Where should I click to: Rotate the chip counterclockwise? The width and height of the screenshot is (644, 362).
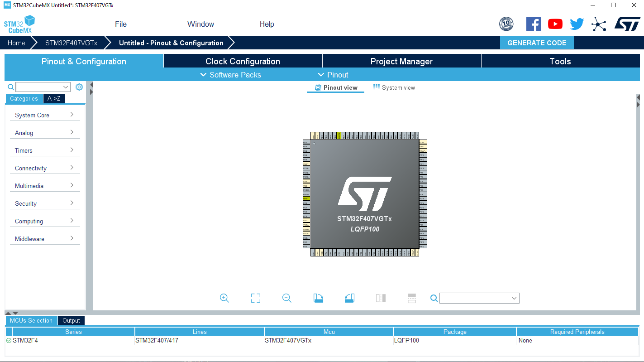tap(349, 298)
